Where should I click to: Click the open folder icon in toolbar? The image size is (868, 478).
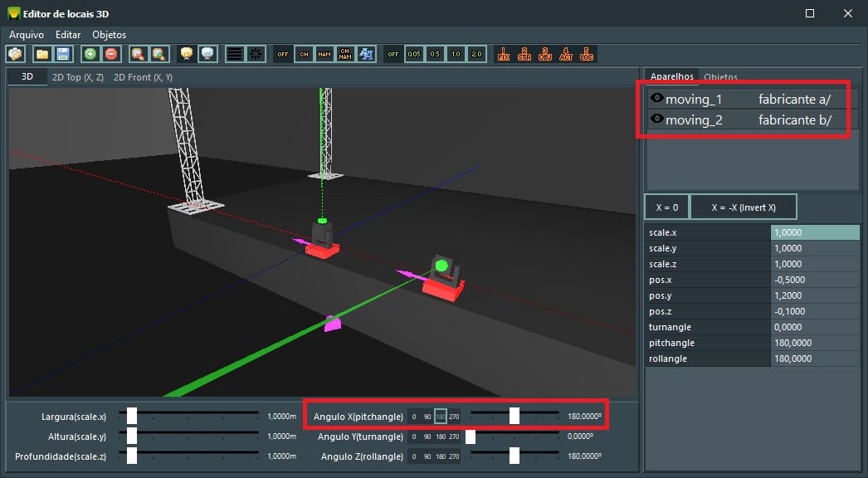coord(42,54)
